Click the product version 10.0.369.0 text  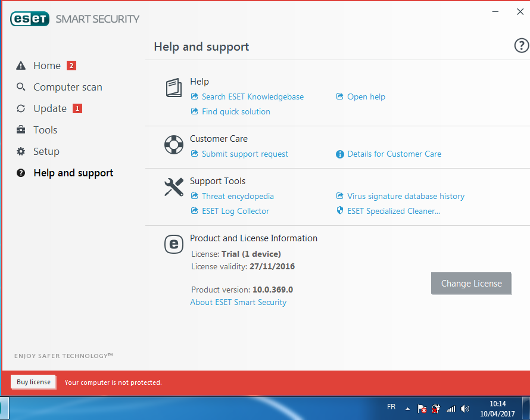tap(273, 290)
